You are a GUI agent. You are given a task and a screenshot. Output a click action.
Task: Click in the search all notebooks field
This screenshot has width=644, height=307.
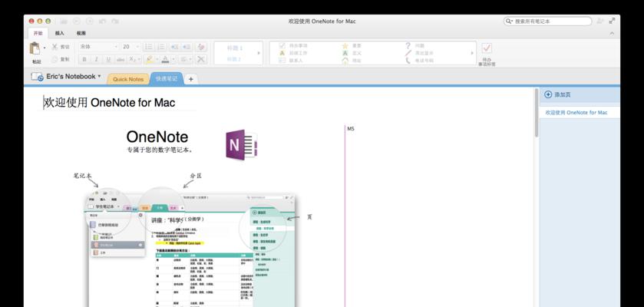[x=547, y=21]
